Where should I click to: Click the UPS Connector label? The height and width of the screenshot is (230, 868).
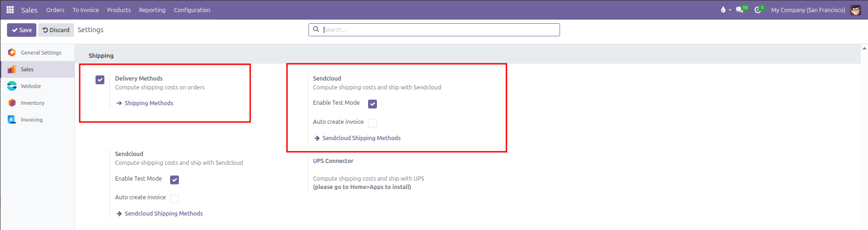click(333, 161)
